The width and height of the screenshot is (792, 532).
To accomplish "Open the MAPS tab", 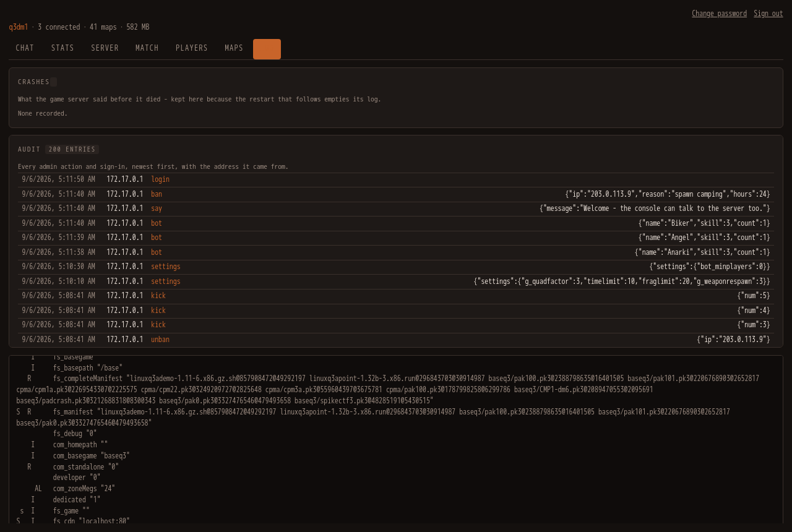I will click(234, 48).
